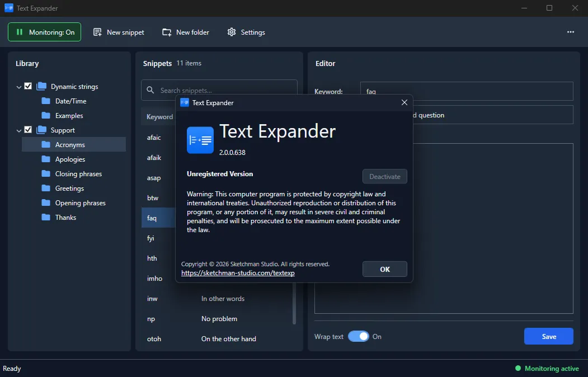Viewport: 588px width, 377px height.
Task: Open the three-dot overflow menu
Action: [x=570, y=32]
